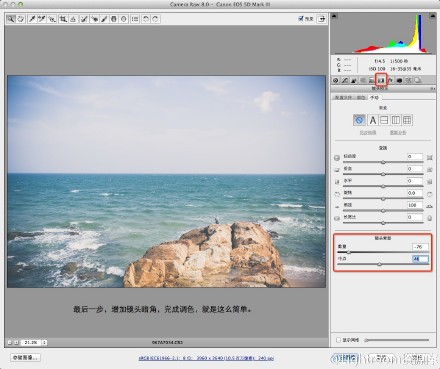The width and height of the screenshot is (440, 369).
Task: Choose the Color Sampler tool
Action: pyautogui.click(x=42, y=19)
